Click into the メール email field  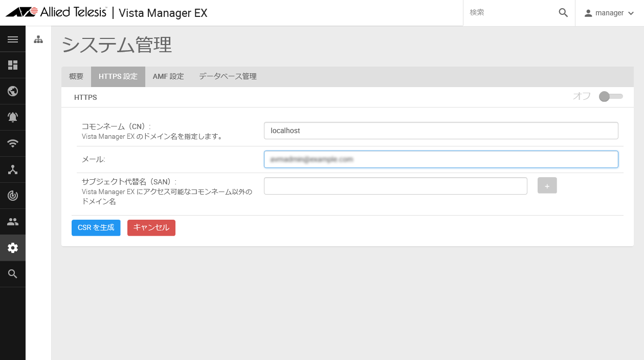point(441,159)
